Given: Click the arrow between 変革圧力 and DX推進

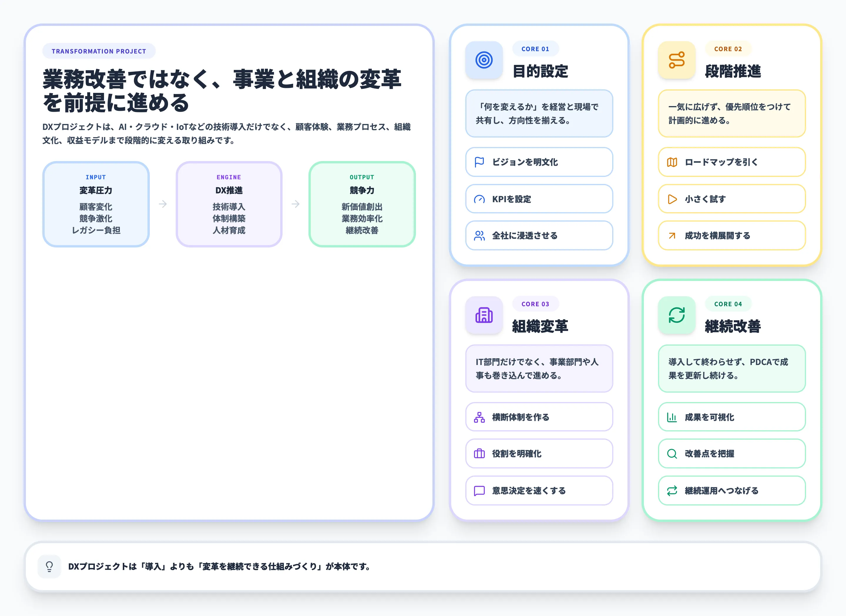Looking at the screenshot, I should [x=163, y=205].
